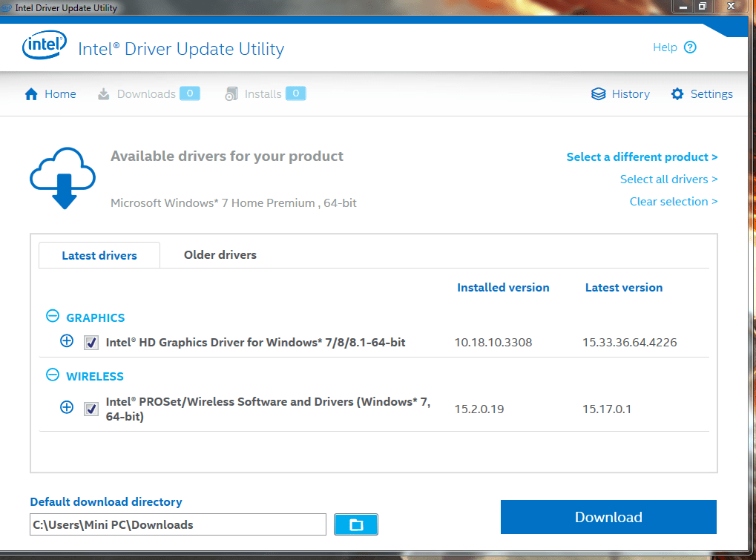Collapse the GRAPHICS category
Viewport: 756px width, 560px height.
[x=53, y=316]
